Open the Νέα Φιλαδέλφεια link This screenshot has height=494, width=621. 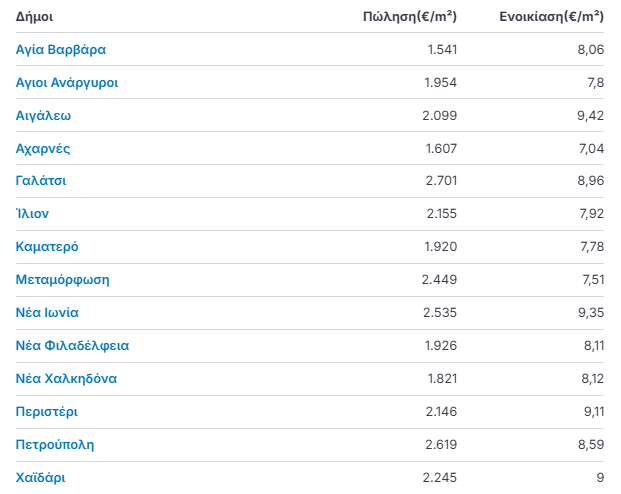[73, 346]
